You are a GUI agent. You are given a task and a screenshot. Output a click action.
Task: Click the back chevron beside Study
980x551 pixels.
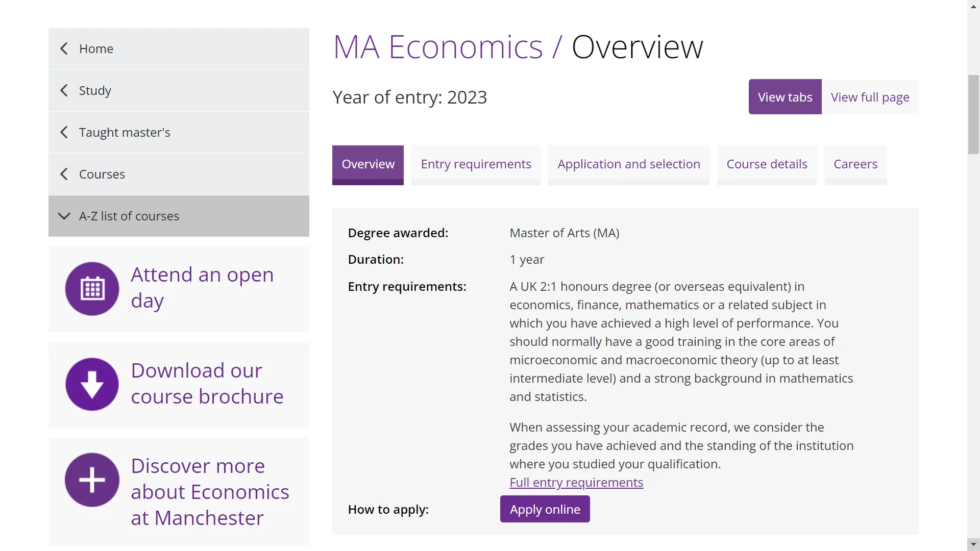pyautogui.click(x=64, y=91)
